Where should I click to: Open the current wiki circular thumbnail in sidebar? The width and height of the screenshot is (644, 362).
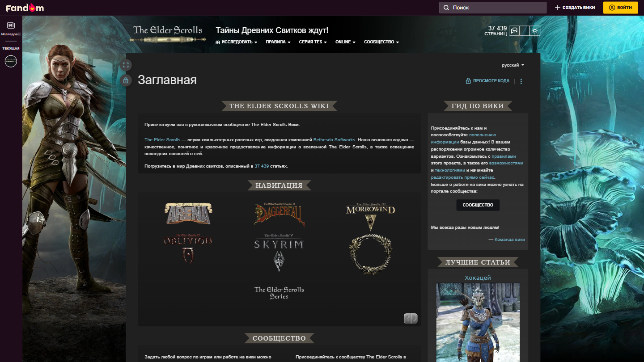tap(11, 61)
